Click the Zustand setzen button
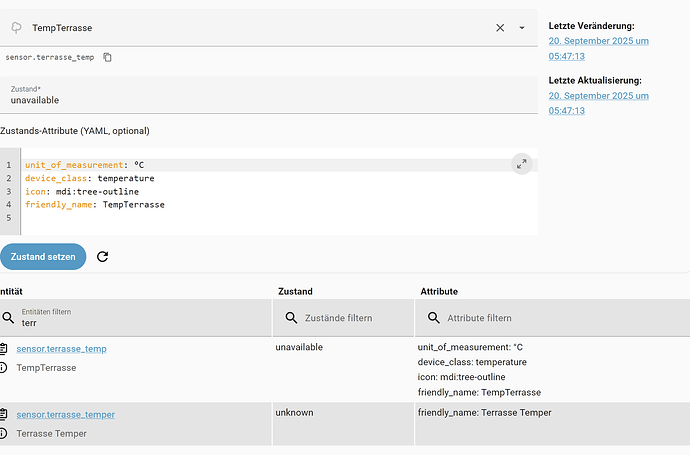The image size is (690, 455). (x=43, y=256)
